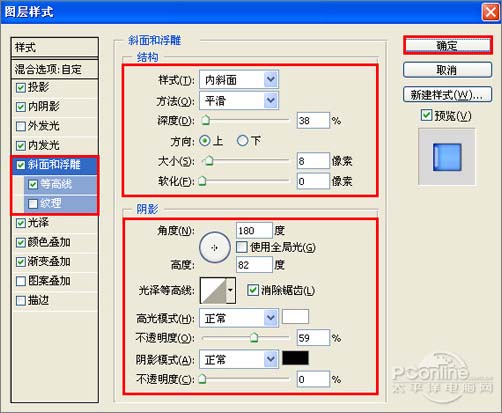Viewport: 502px width, 413px height.
Task: Toggle the 光泽 satin checkbox
Action: 21,223
